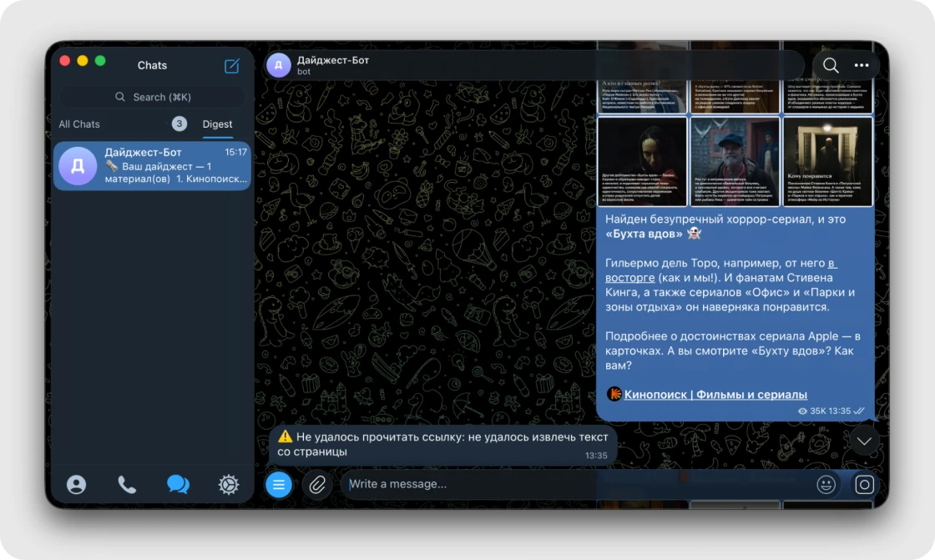935x560 pixels.
Task: Click the camera icon beside message field
Action: point(864,484)
